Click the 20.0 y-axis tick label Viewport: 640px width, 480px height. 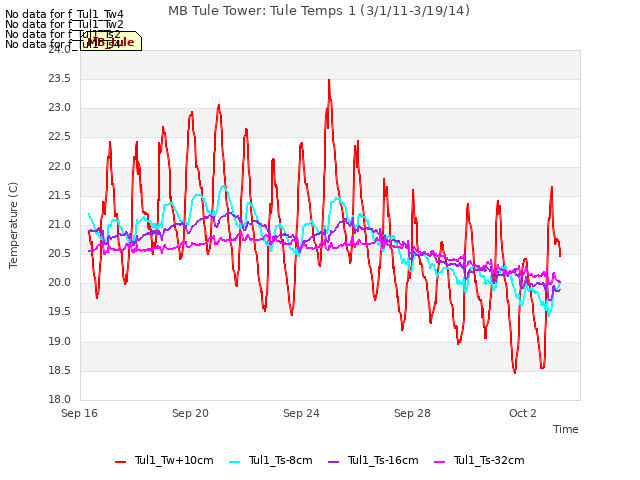point(60,282)
